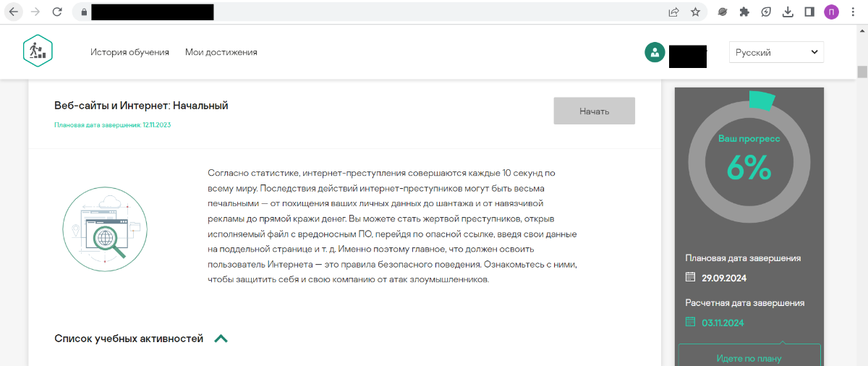Open История обучения menu item
Screen dimensions: 868x366
click(x=129, y=52)
